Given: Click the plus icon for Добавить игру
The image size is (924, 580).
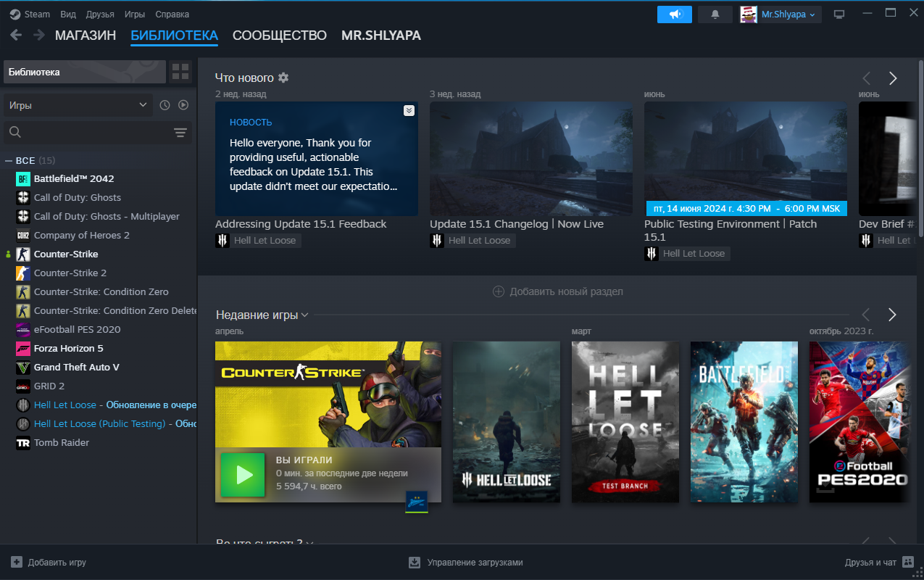Looking at the screenshot, I should point(17,562).
